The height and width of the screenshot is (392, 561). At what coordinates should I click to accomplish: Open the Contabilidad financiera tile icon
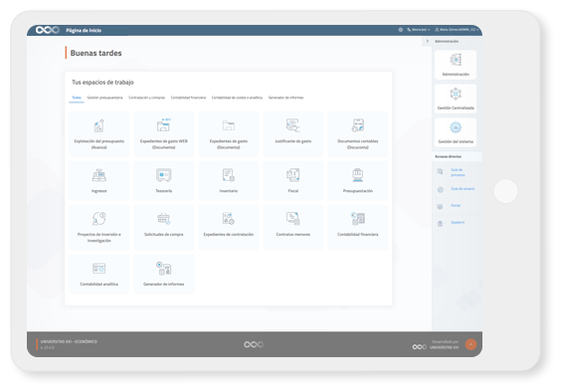click(x=358, y=218)
